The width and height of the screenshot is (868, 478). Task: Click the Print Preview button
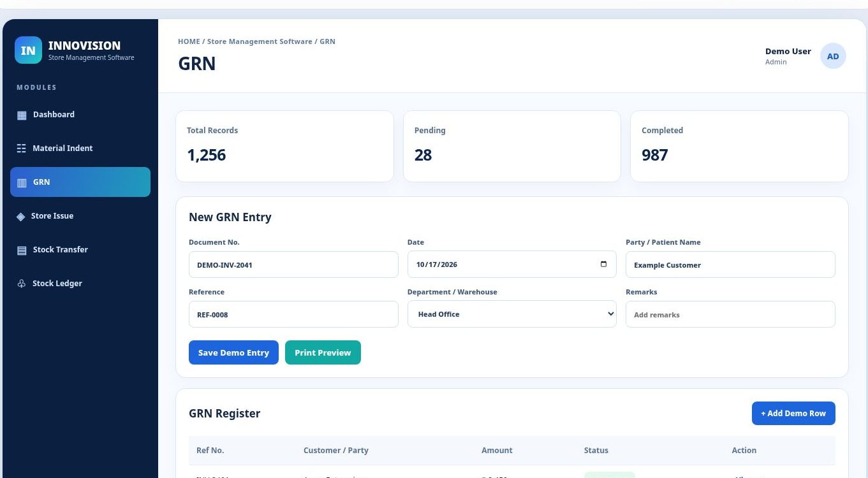click(323, 352)
